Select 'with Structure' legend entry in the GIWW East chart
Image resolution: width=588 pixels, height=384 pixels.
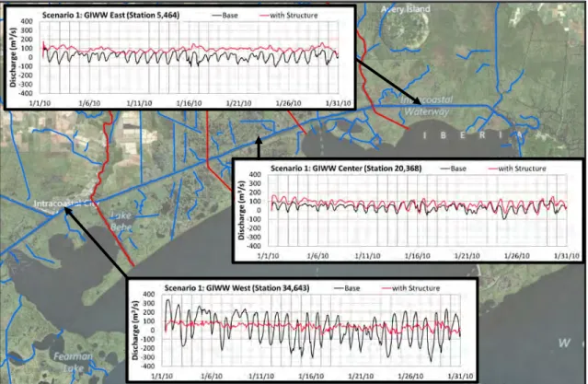[x=289, y=16]
